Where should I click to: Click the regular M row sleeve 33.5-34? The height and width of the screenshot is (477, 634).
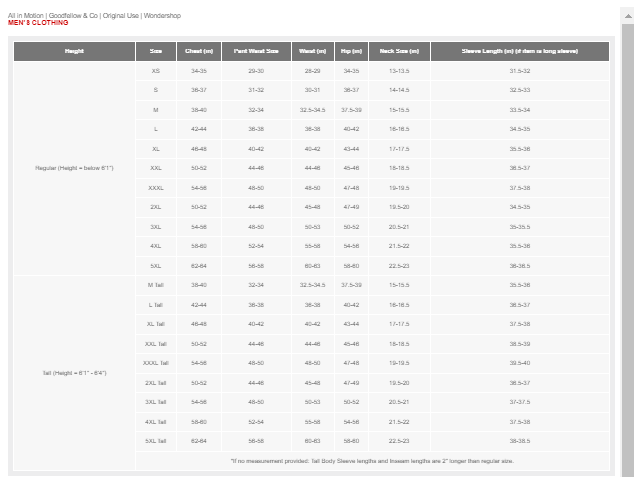pyautogui.click(x=520, y=110)
